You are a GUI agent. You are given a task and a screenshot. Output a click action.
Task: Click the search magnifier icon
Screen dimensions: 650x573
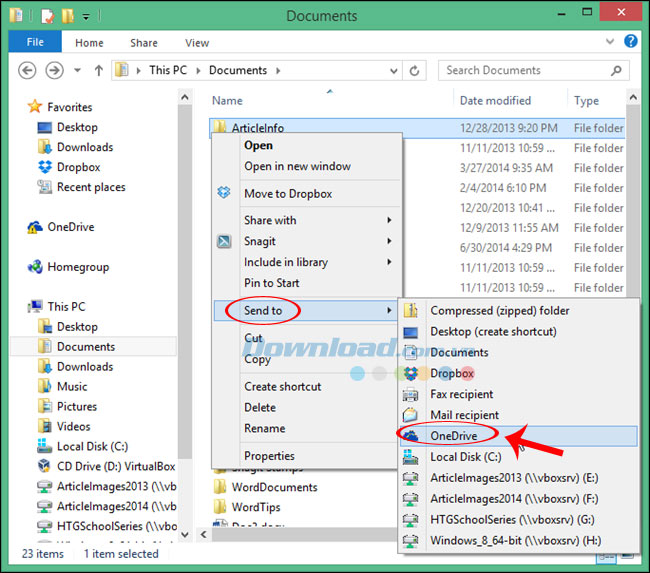(616, 70)
